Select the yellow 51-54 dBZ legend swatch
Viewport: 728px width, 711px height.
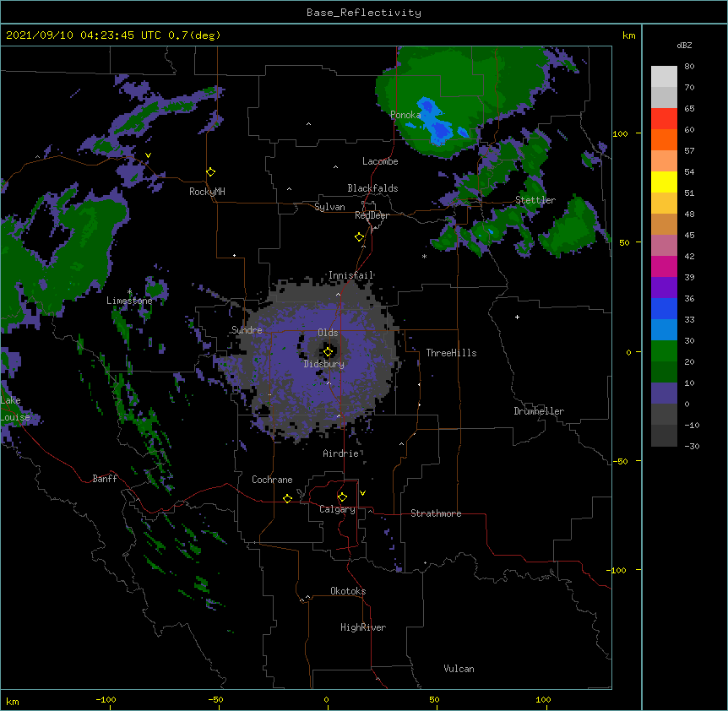664,182
